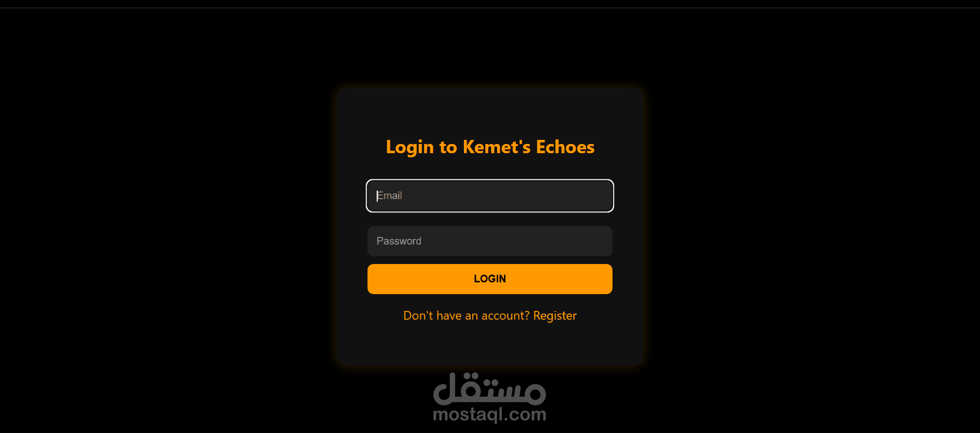980x433 pixels.
Task: Click the orange LOGIN button
Action: pyautogui.click(x=490, y=279)
